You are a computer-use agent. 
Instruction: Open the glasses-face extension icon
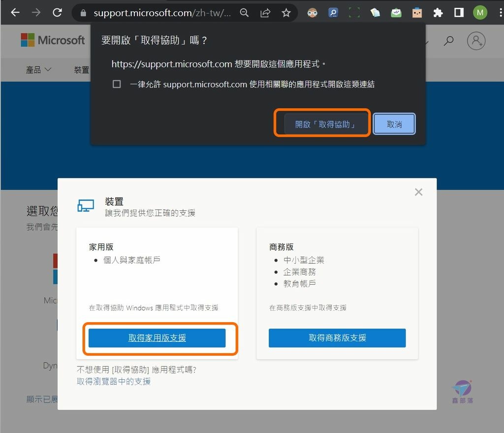tap(312, 13)
